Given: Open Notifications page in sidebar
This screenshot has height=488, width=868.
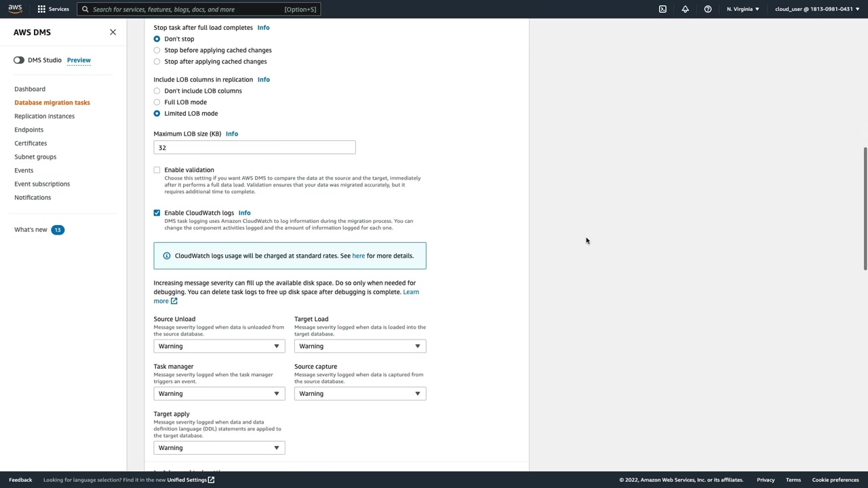Looking at the screenshot, I should coord(33,197).
